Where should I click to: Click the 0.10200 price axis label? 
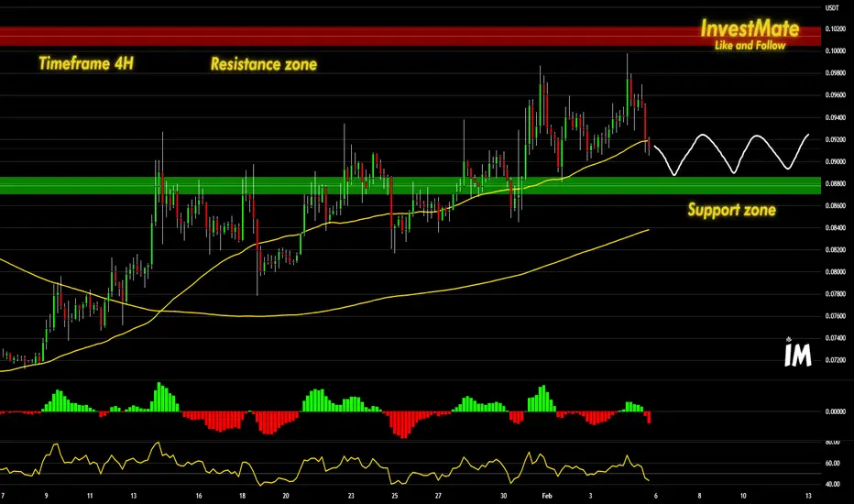click(835, 29)
